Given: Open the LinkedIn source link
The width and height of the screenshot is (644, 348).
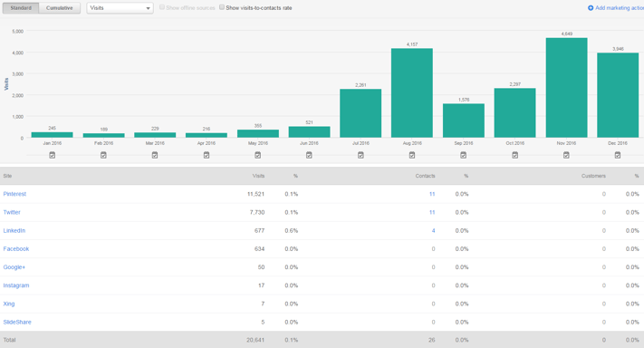Looking at the screenshot, I should 14,230.
